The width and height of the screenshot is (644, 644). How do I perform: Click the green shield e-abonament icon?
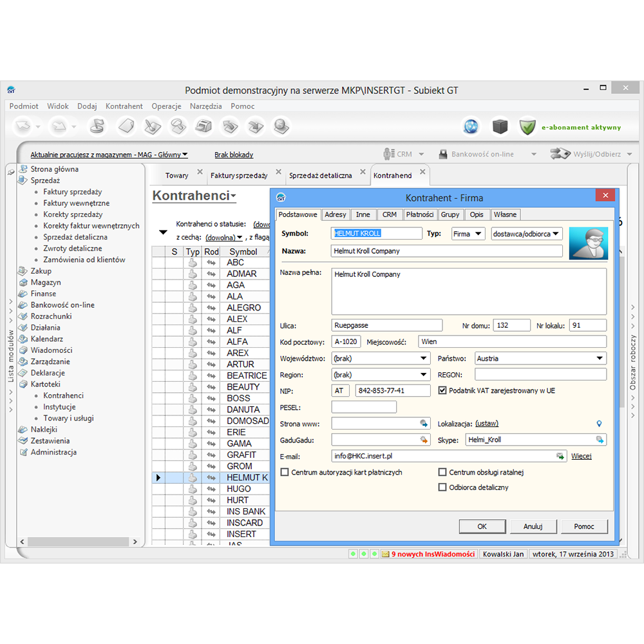[x=527, y=127]
